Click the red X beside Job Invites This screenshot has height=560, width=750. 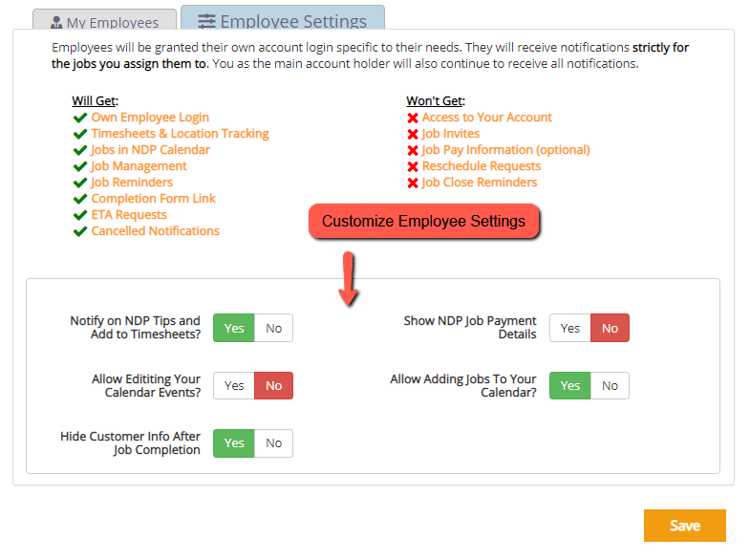click(x=413, y=134)
